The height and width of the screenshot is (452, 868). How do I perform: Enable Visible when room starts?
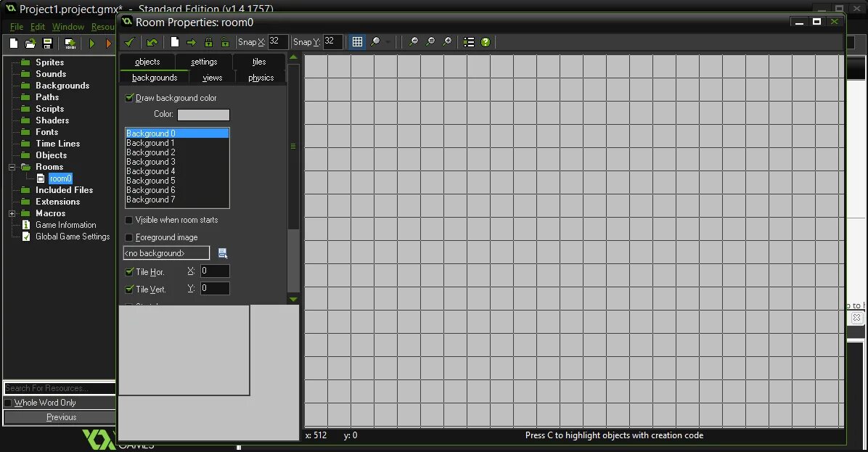click(x=128, y=220)
